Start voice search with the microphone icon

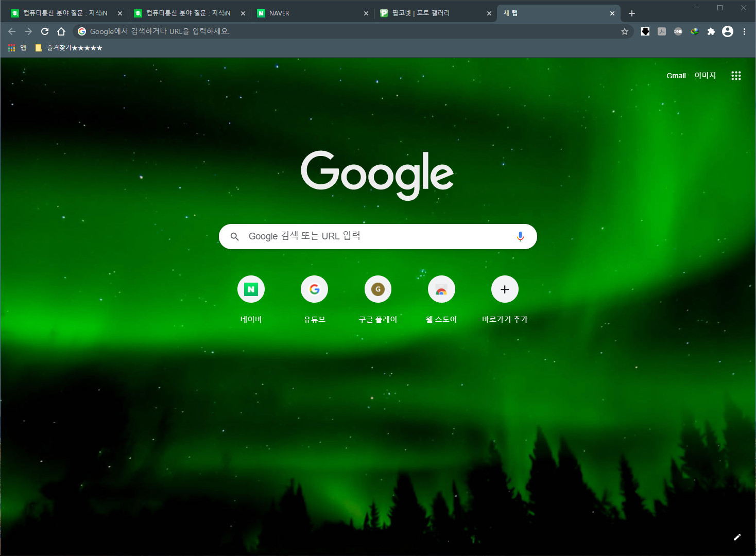520,236
